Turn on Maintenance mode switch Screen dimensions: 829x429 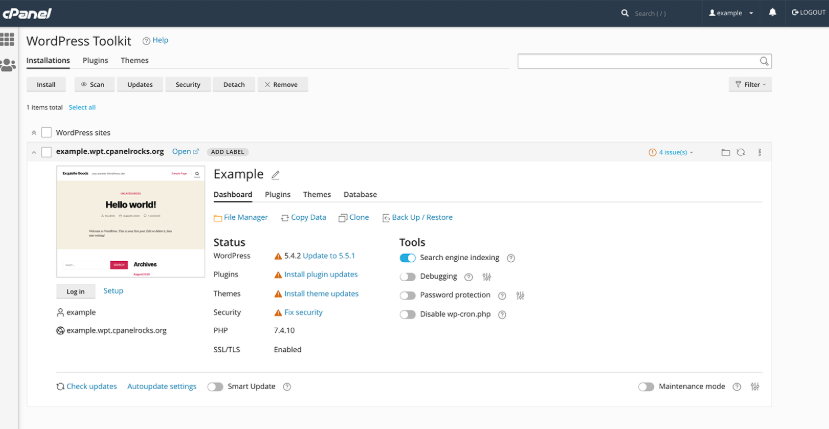click(x=646, y=387)
